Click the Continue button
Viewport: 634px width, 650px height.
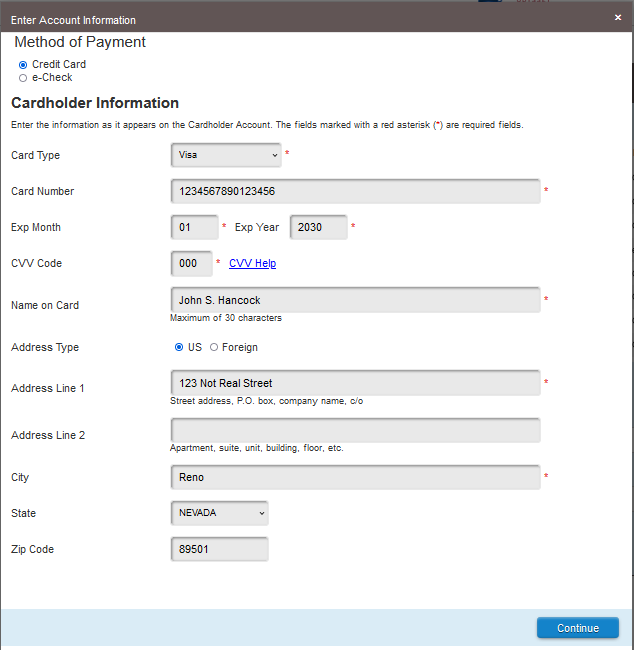click(578, 628)
